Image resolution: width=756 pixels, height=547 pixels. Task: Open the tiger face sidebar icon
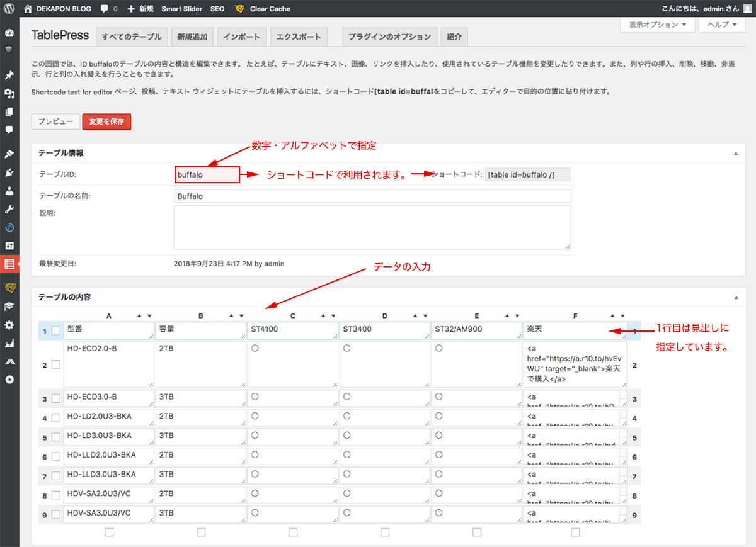pyautogui.click(x=9, y=288)
